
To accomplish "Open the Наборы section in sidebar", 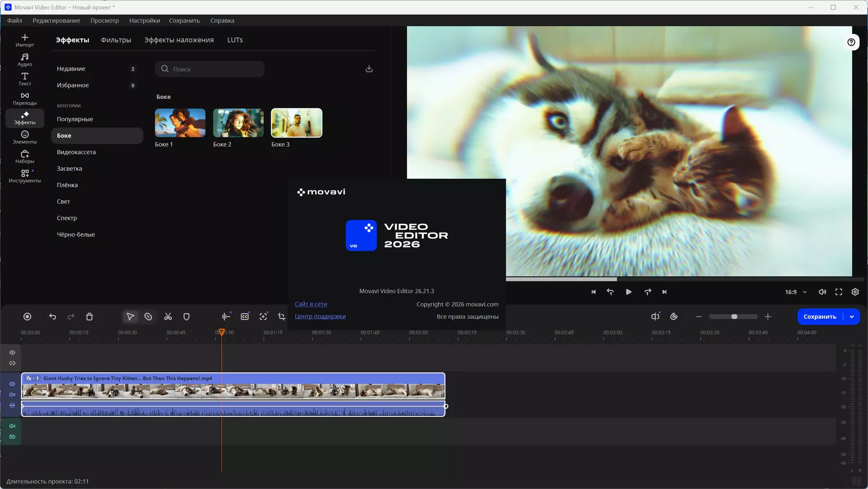I will click(24, 157).
